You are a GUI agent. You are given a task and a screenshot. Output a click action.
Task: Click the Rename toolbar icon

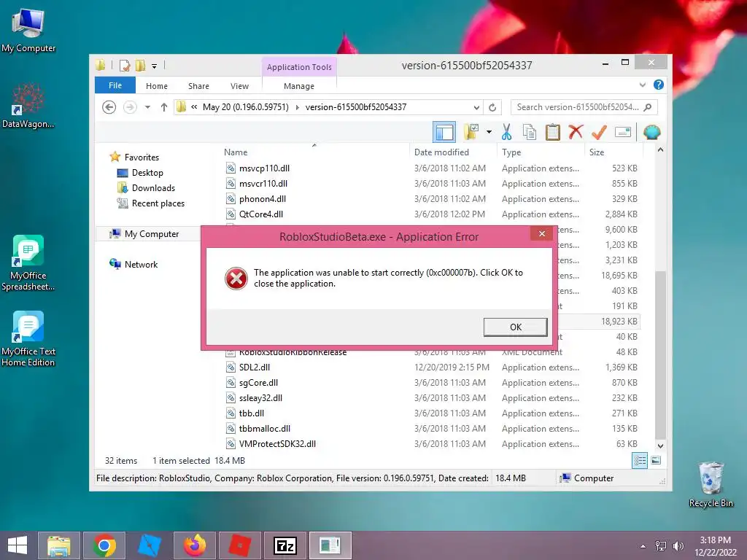623,132
